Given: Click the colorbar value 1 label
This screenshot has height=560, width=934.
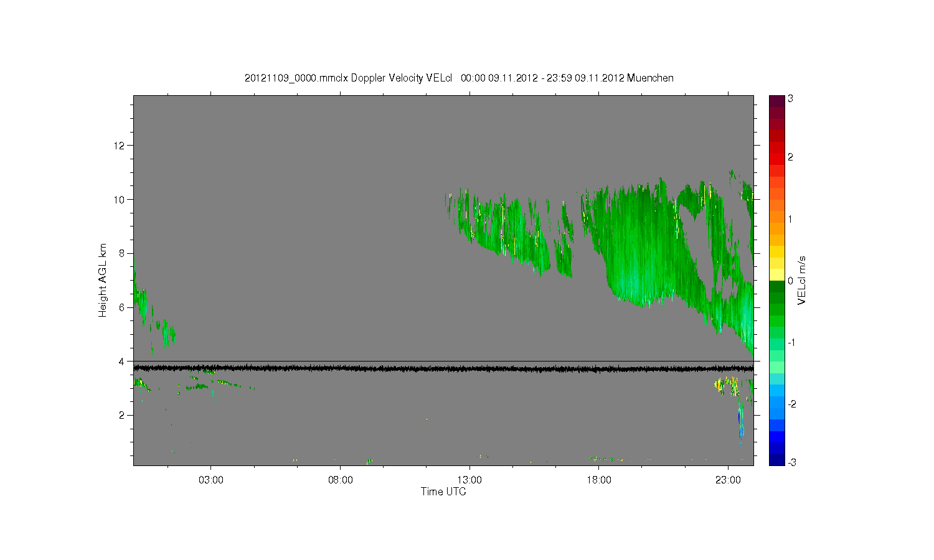Looking at the screenshot, I should tap(790, 219).
